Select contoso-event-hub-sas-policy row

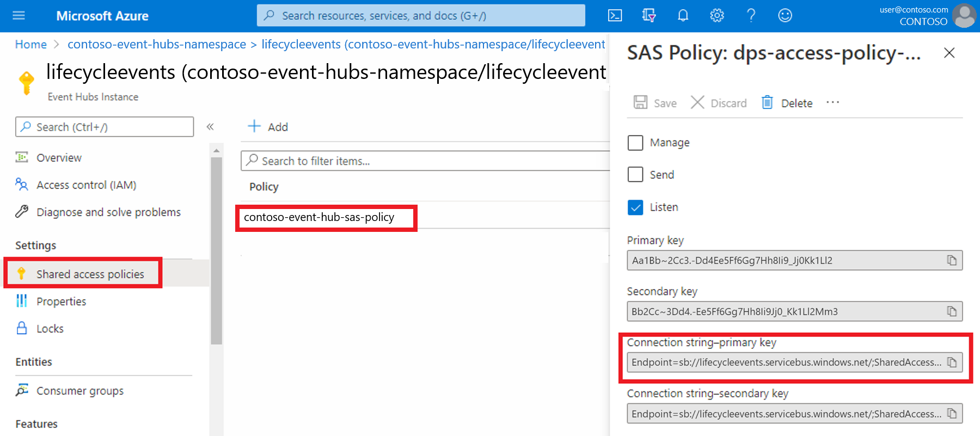pyautogui.click(x=319, y=217)
